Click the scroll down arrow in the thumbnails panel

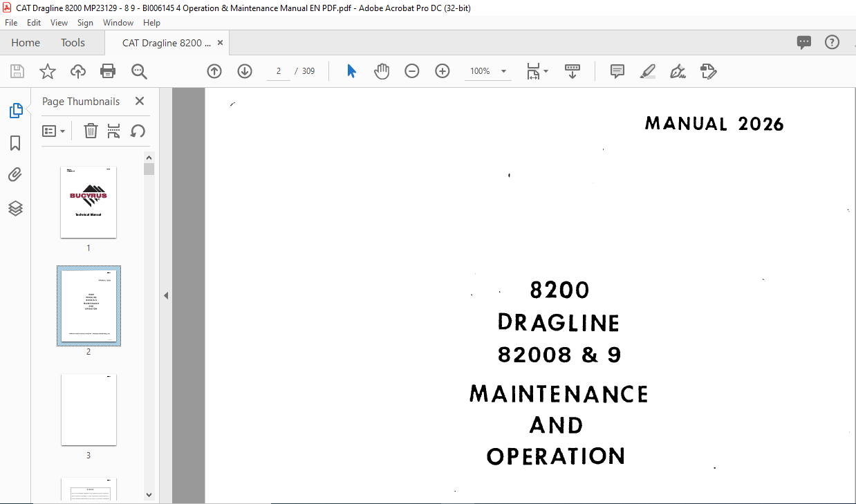(x=149, y=494)
